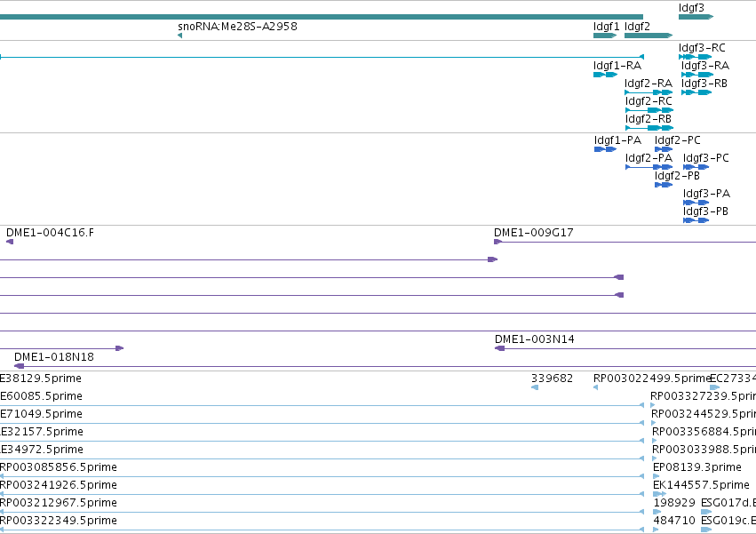The width and height of the screenshot is (756, 534).
Task: Click the E34972.5prime EST label
Action: [42, 450]
